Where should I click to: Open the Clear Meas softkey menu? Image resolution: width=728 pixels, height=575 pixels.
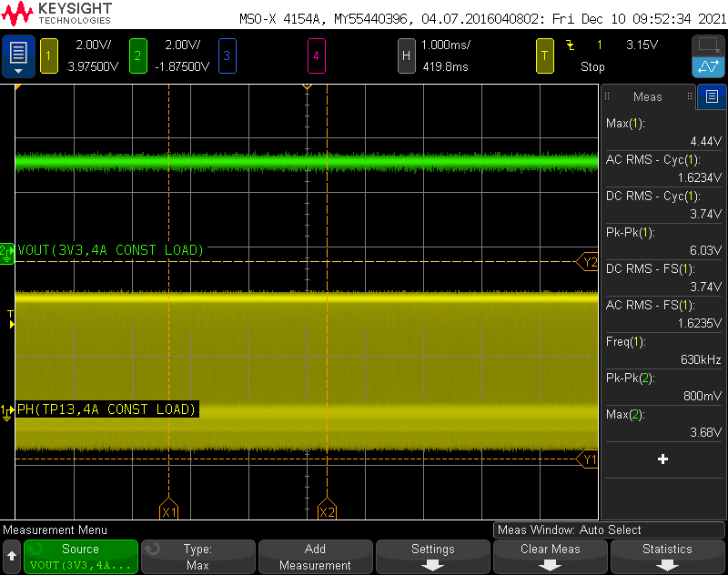551,557
